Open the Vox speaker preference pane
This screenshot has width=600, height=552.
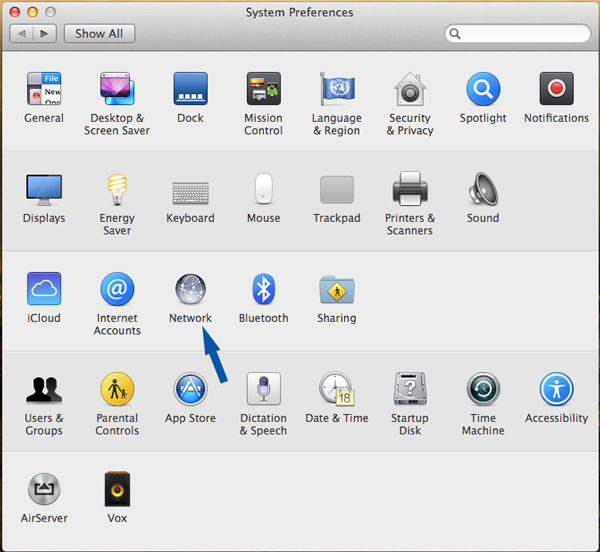117,489
